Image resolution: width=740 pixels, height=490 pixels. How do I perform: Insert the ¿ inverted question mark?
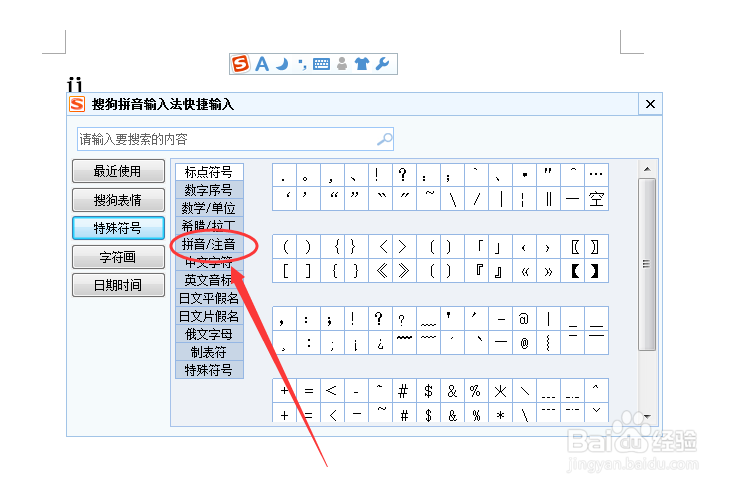[x=380, y=343]
